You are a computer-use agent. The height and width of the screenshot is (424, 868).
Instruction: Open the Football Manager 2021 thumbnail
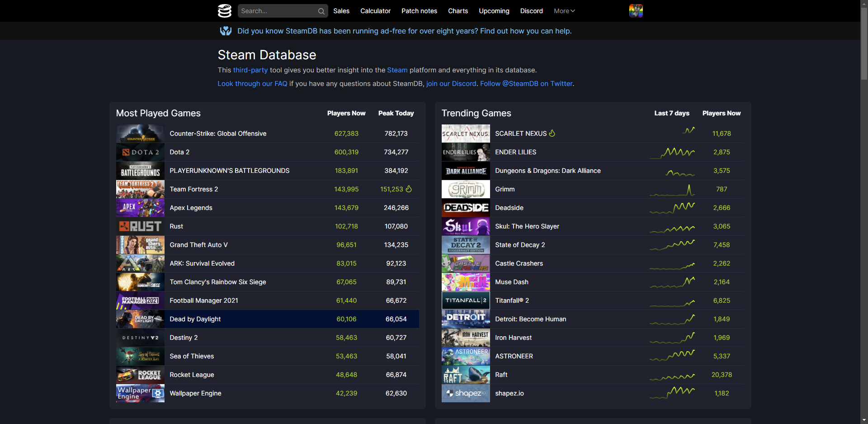(x=140, y=300)
